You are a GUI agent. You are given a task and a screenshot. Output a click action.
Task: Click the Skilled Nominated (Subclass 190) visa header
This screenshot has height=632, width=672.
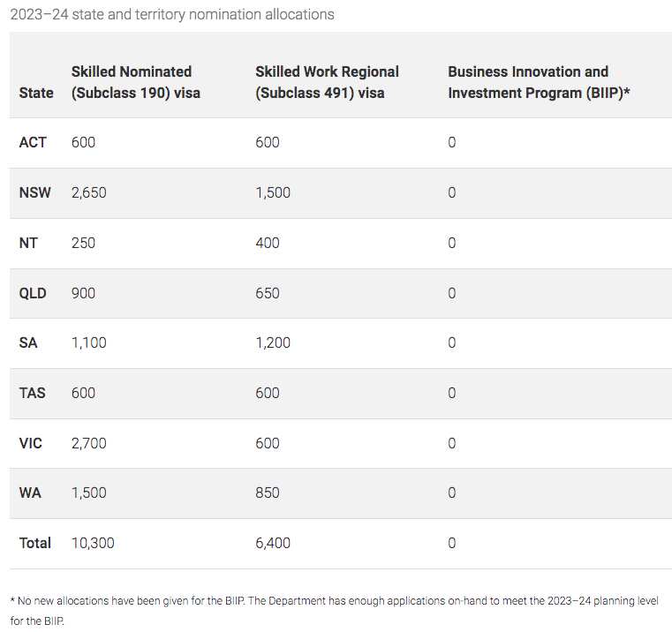tap(135, 82)
